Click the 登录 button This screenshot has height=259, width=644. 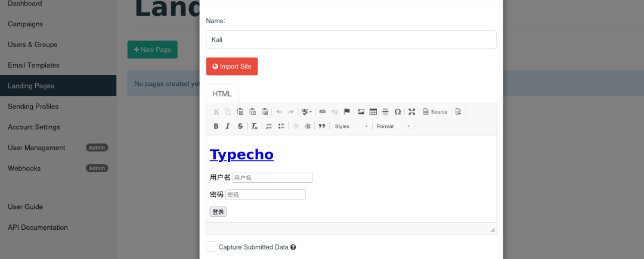click(218, 212)
